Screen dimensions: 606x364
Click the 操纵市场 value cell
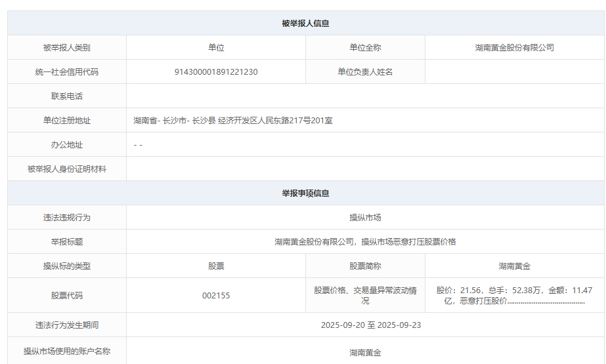coord(365,218)
